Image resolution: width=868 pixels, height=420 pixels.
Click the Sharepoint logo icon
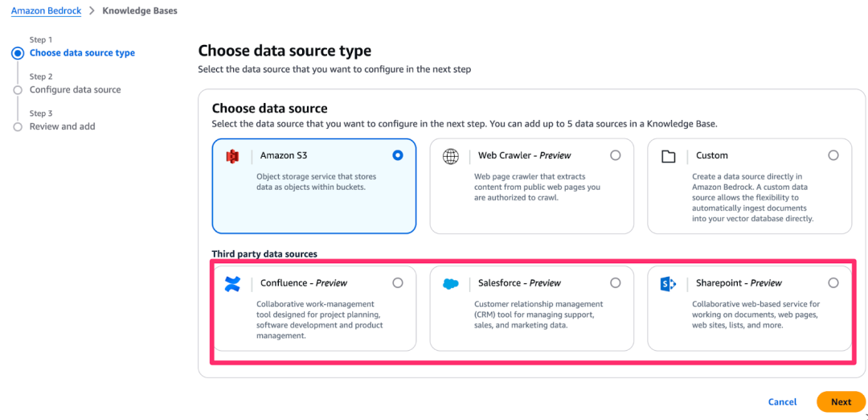(x=668, y=283)
